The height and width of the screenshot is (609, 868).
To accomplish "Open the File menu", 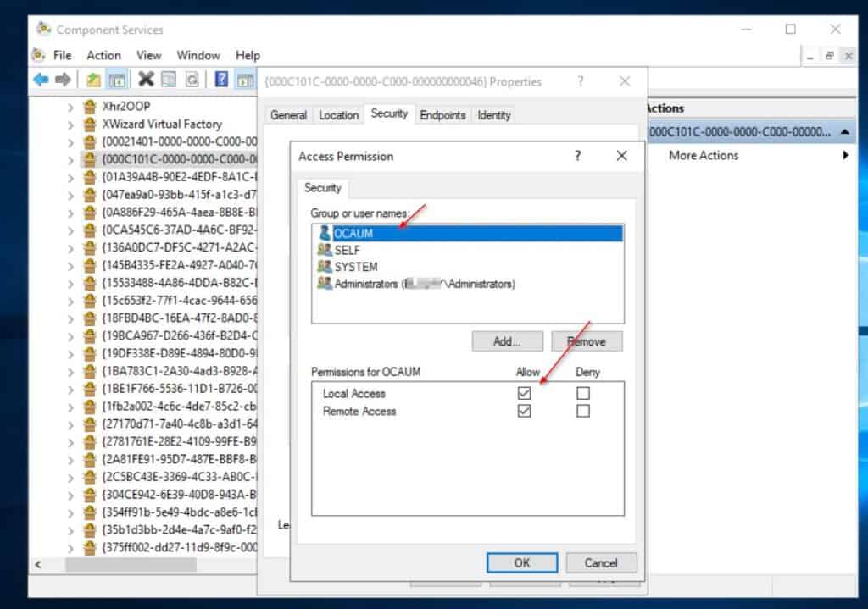I will (63, 55).
